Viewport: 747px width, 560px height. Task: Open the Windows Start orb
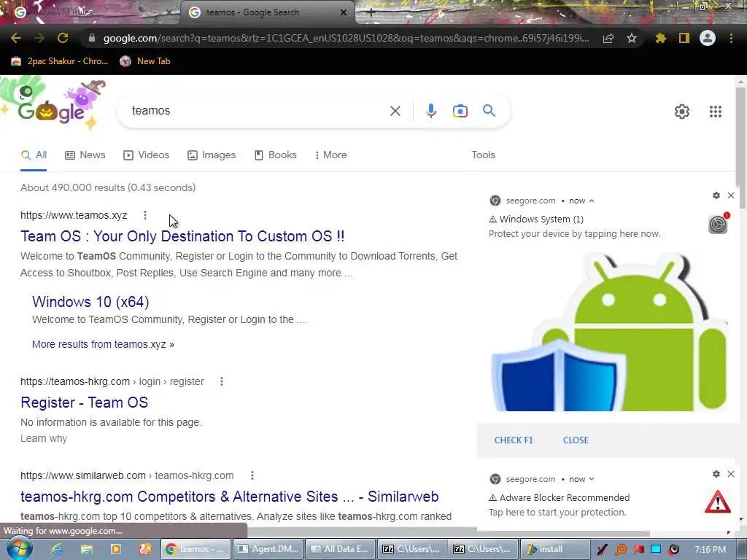19,548
